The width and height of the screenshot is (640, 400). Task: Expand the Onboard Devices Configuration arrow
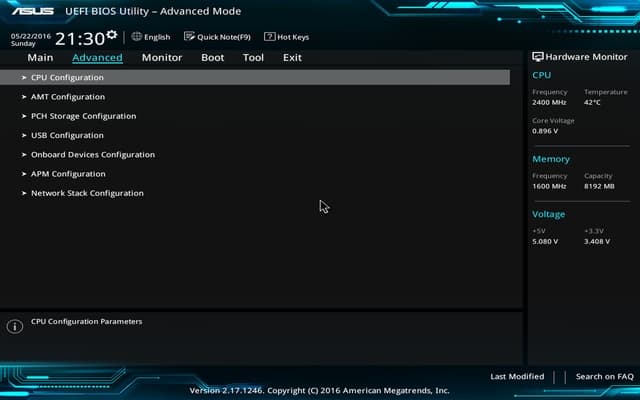tap(24, 155)
